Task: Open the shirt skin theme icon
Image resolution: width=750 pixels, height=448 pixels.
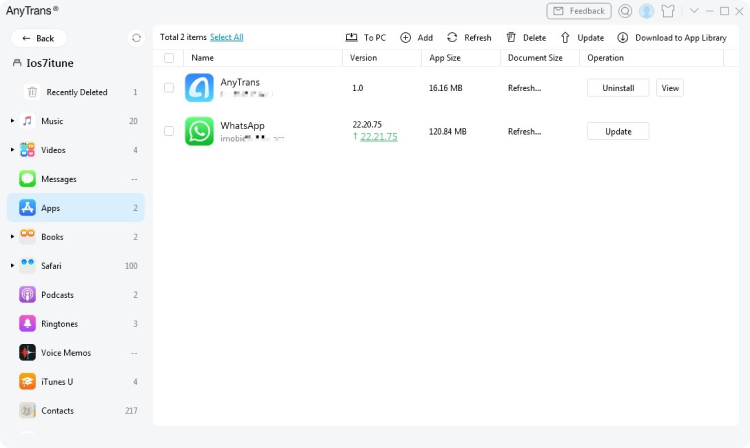Action: coord(668,11)
